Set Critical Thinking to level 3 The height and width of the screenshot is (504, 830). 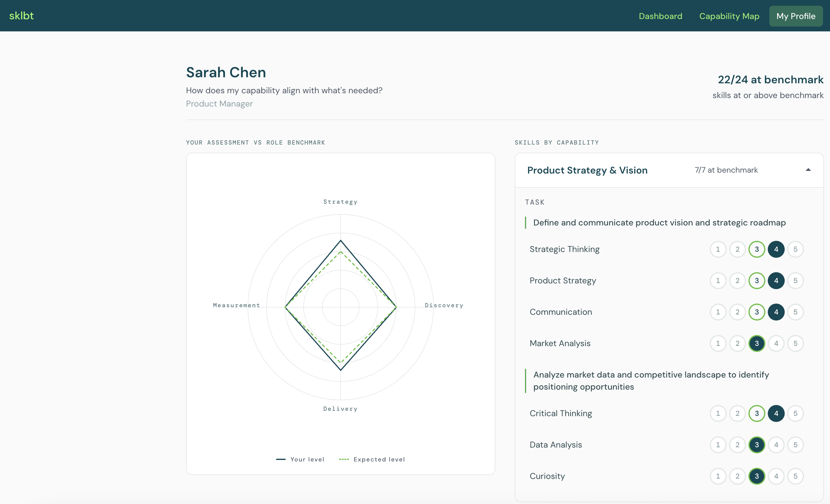pyautogui.click(x=757, y=413)
